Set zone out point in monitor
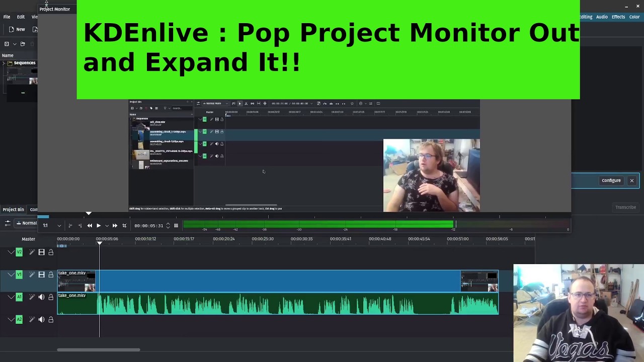Screen dimensions: 644x362 click(79, 226)
